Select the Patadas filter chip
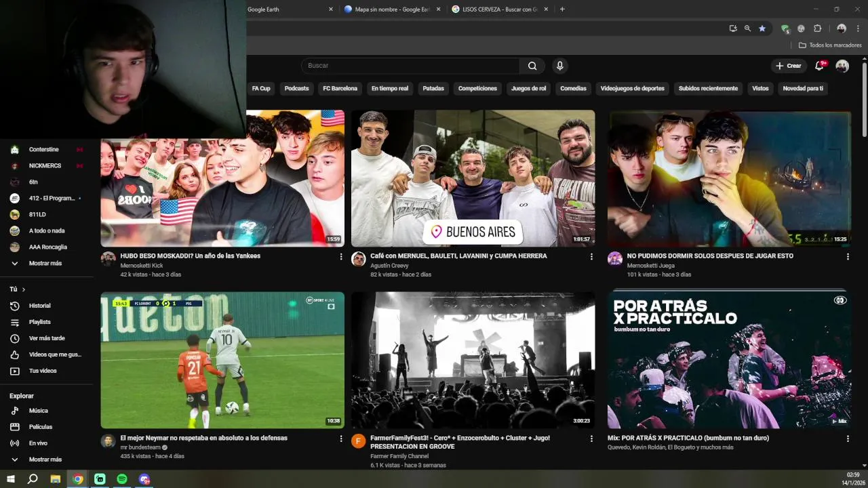The width and height of the screenshot is (868, 488). [433, 89]
